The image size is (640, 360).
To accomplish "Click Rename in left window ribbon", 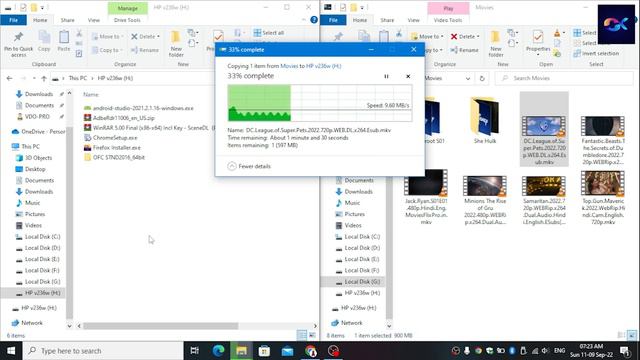I will [145, 50].
